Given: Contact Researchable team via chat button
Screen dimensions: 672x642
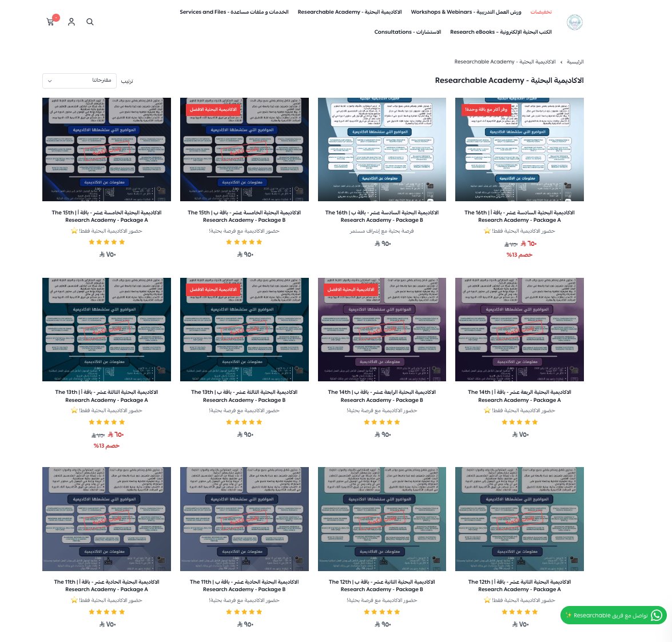Looking at the screenshot, I should [613, 616].
